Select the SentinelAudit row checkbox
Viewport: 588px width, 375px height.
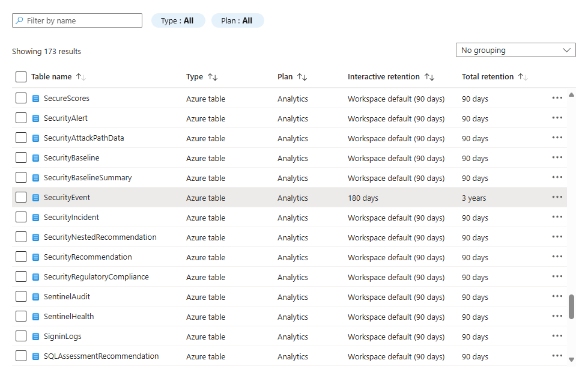[x=21, y=297]
